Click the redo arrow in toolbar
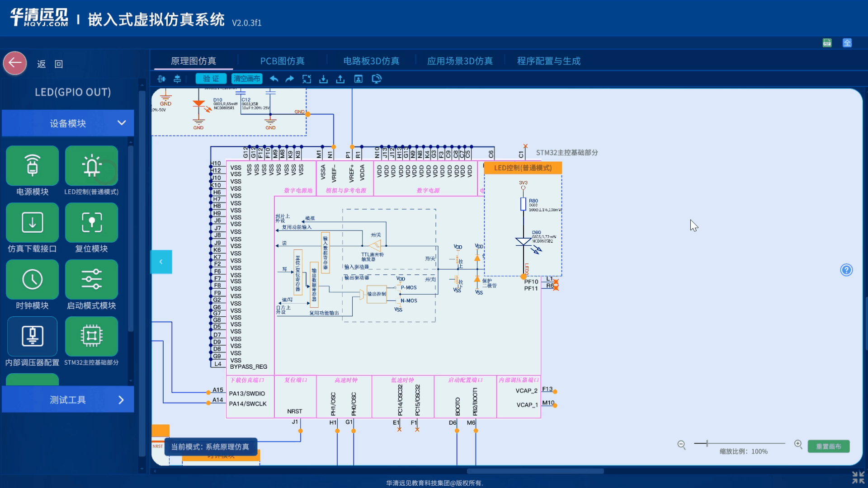Image resolution: width=868 pixels, height=488 pixels. (290, 79)
